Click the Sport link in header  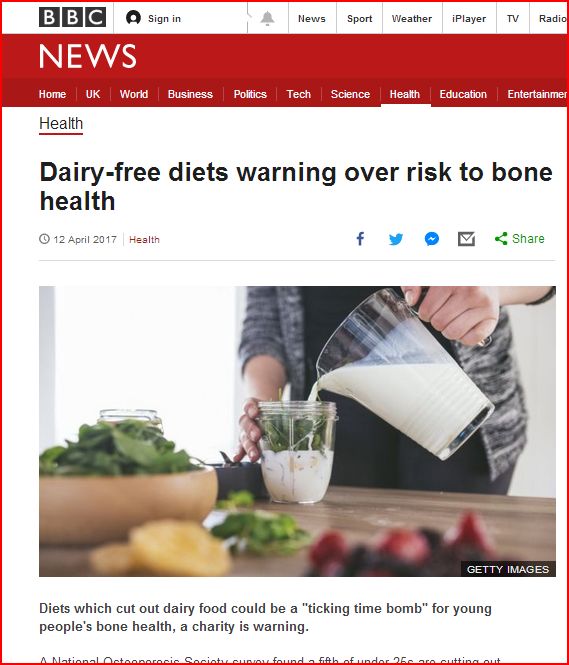click(x=359, y=19)
